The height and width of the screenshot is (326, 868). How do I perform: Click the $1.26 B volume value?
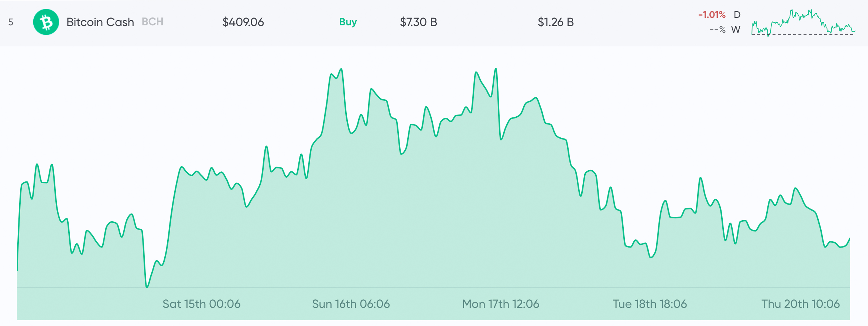pos(555,22)
